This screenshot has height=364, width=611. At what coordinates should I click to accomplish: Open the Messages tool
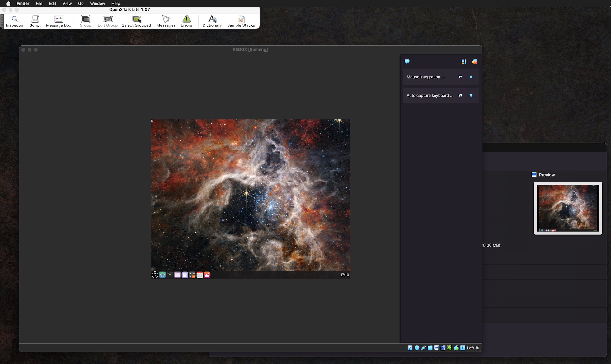click(166, 21)
